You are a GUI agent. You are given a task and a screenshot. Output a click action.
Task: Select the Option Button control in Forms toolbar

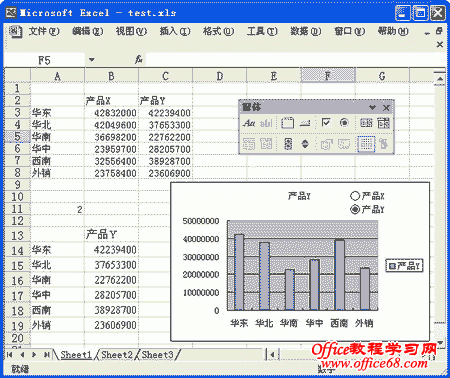coord(344,123)
